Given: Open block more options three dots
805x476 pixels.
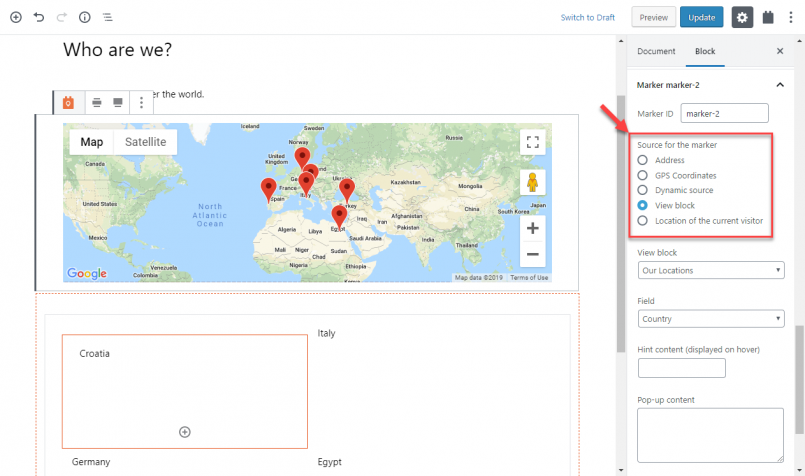Looking at the screenshot, I should (141, 103).
